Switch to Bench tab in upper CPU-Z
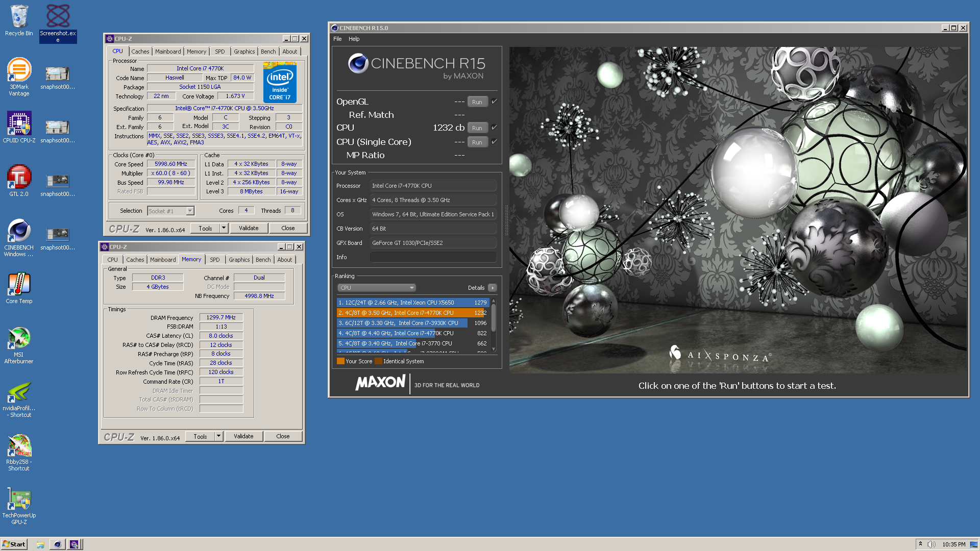Screen dimensions: 980x551 pos(268,52)
